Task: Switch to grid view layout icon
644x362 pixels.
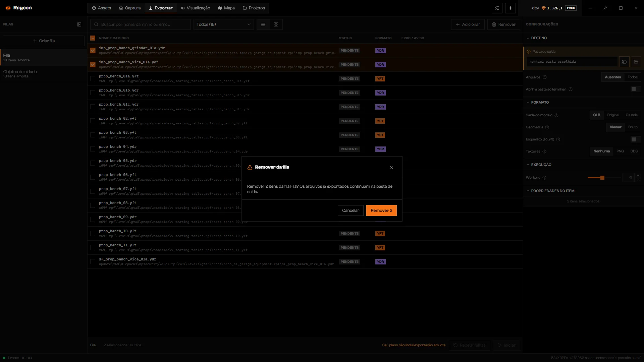Action: [276, 24]
